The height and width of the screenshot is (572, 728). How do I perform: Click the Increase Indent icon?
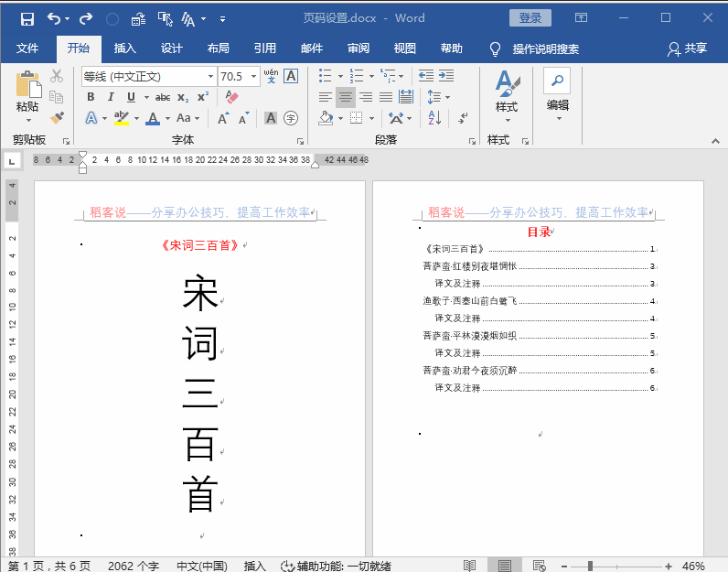[x=446, y=76]
